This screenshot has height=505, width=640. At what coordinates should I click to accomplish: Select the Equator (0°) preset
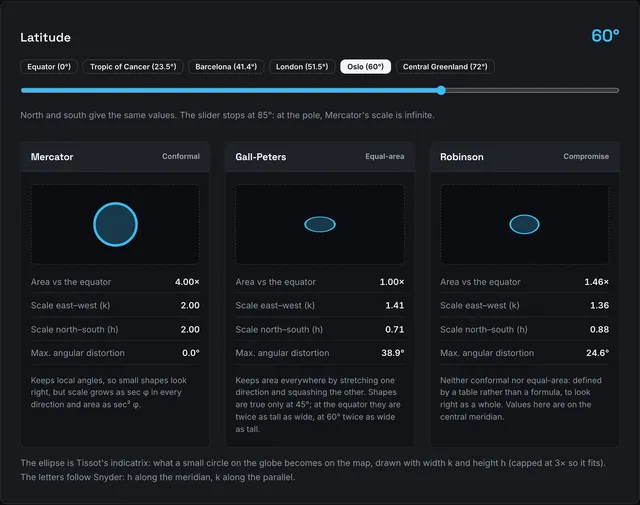tap(49, 67)
